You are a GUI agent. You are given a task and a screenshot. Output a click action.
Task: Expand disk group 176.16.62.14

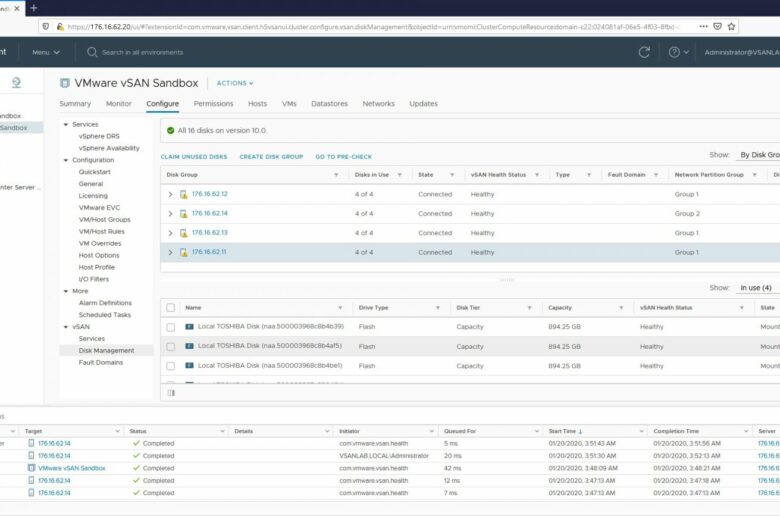tap(170, 214)
